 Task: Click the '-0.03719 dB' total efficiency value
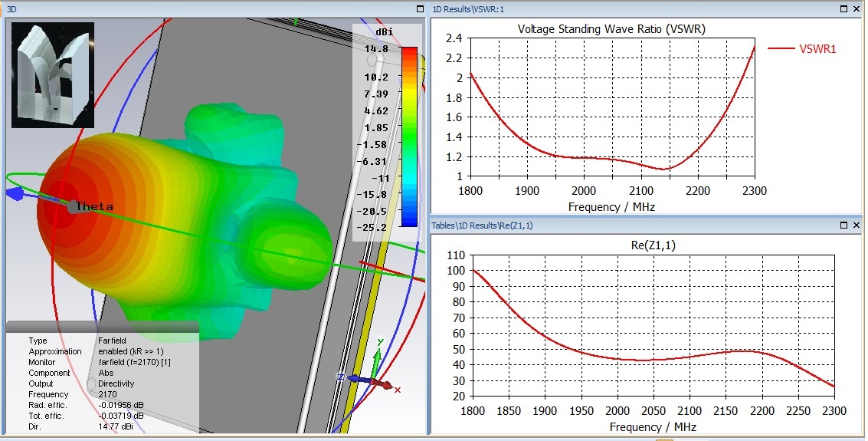121,416
